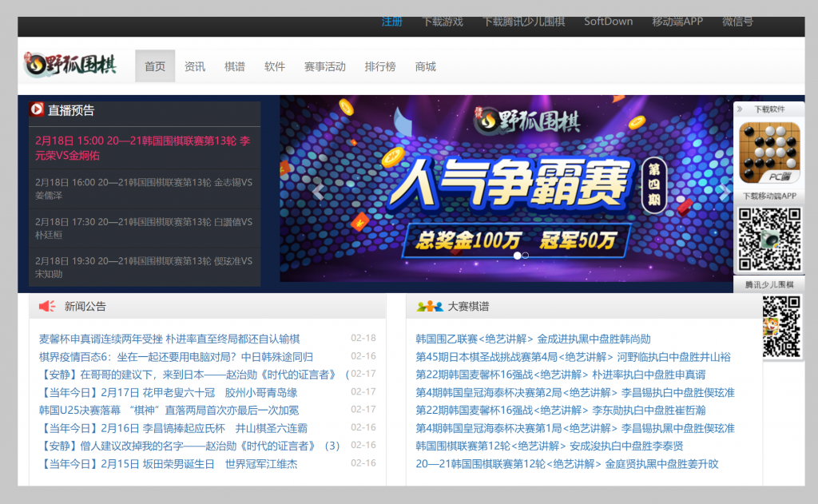The image size is (818, 504).
Task: Click the 下载腾讯少儿围棋 top bar link
Action: [x=523, y=22]
